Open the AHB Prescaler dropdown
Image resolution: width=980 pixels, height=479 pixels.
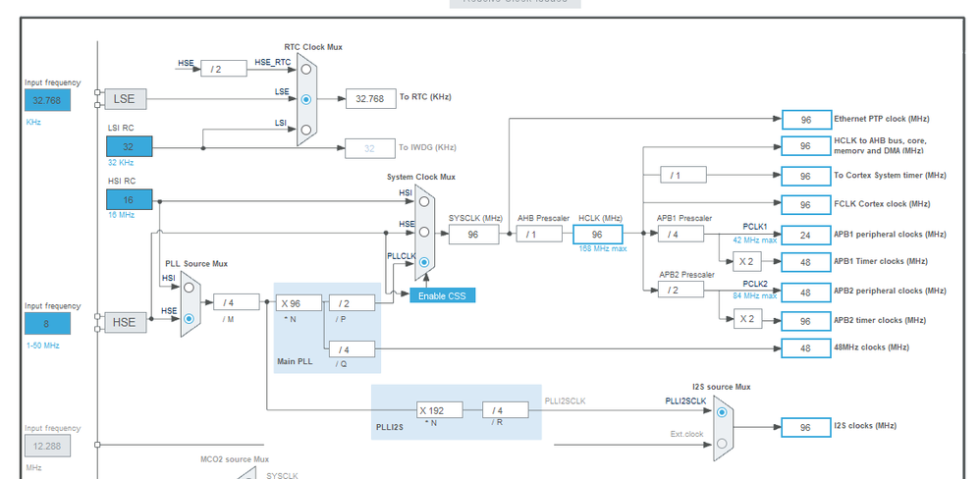pyautogui.click(x=539, y=235)
